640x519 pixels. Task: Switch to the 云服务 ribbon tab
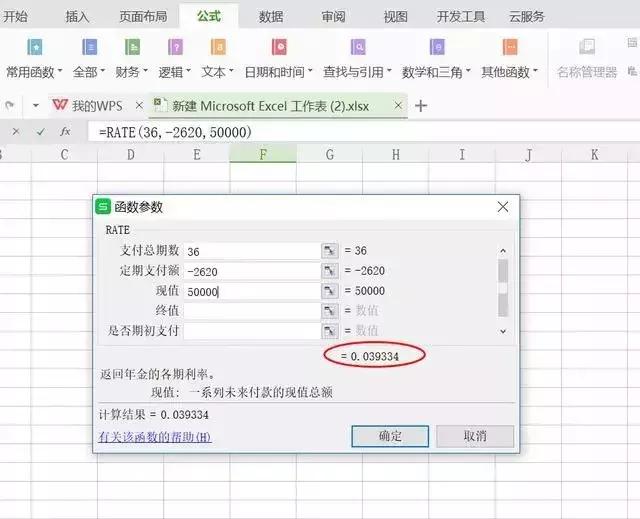[527, 17]
